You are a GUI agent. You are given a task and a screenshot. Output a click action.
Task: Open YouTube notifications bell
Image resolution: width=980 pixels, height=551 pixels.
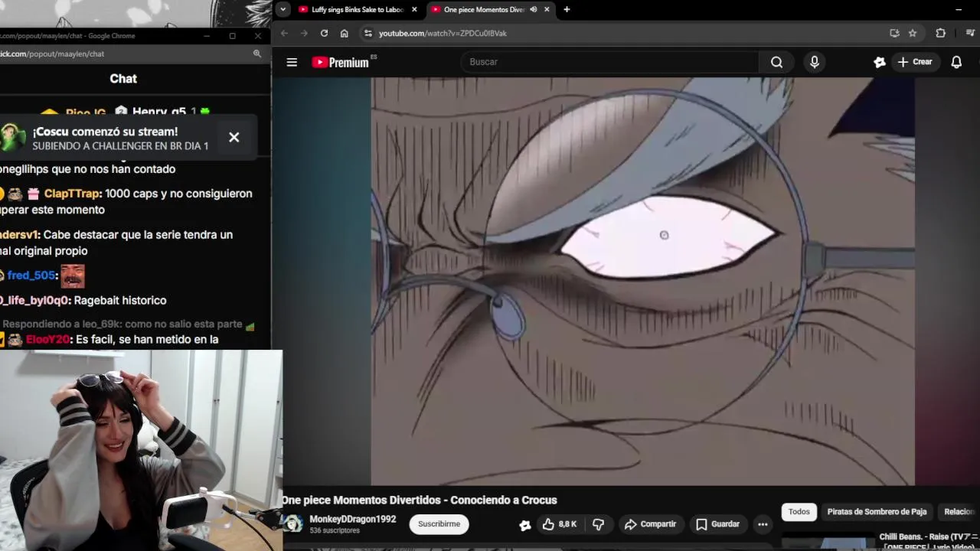coord(956,62)
